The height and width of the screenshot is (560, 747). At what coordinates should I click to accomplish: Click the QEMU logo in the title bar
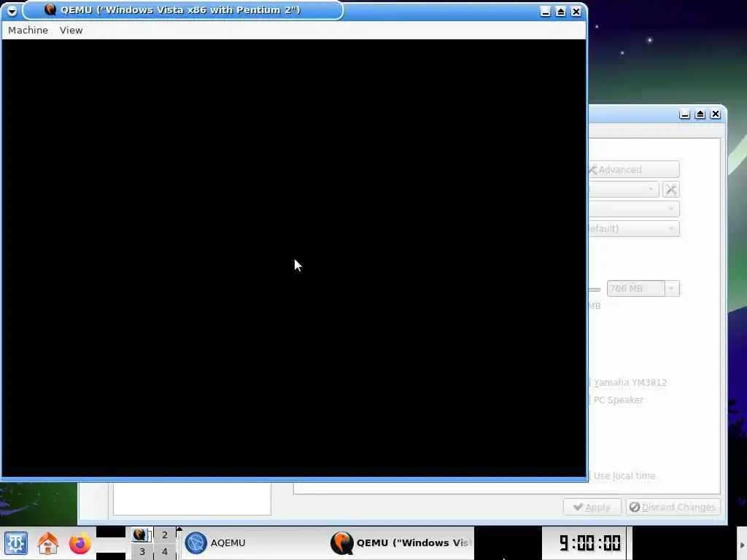click(50, 9)
